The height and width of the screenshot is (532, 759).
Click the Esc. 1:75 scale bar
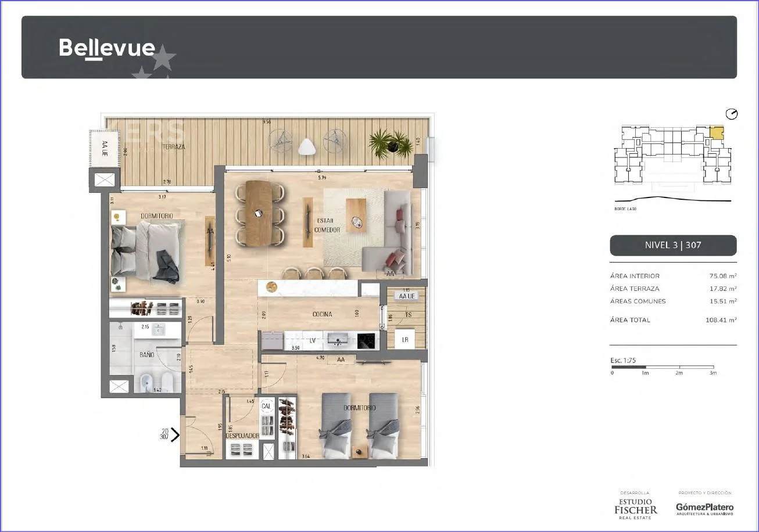click(x=663, y=367)
